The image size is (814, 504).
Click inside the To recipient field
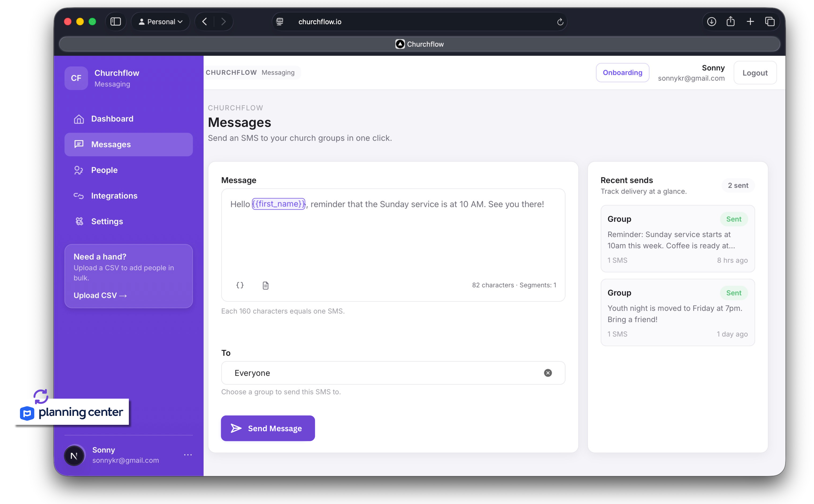pyautogui.click(x=367, y=373)
